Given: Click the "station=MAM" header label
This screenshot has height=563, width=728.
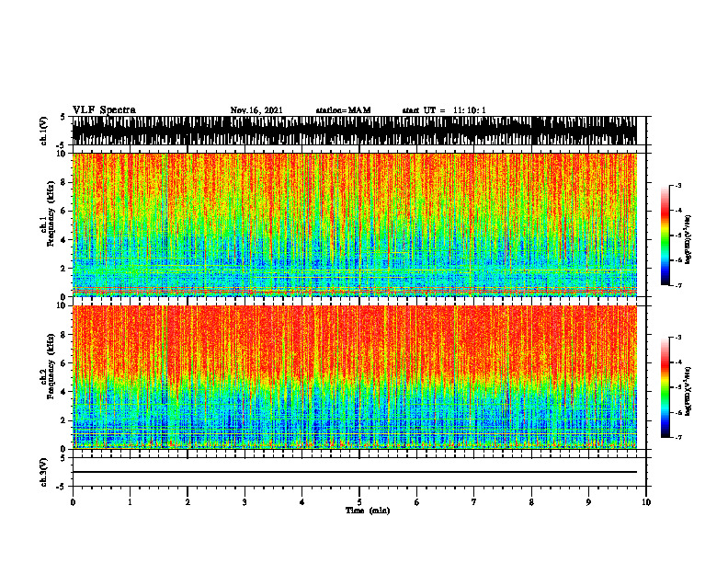Looking at the screenshot, I should tap(343, 110).
